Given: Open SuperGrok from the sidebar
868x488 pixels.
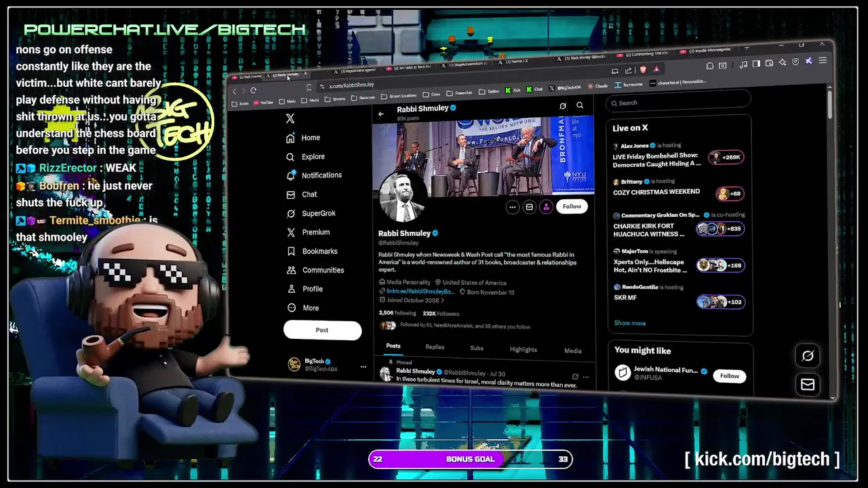Looking at the screenshot, I should [x=311, y=213].
